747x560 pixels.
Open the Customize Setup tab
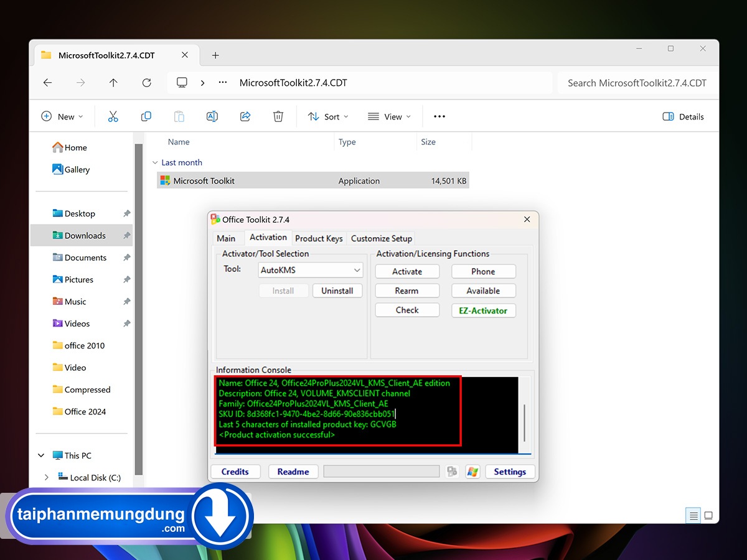(382, 238)
